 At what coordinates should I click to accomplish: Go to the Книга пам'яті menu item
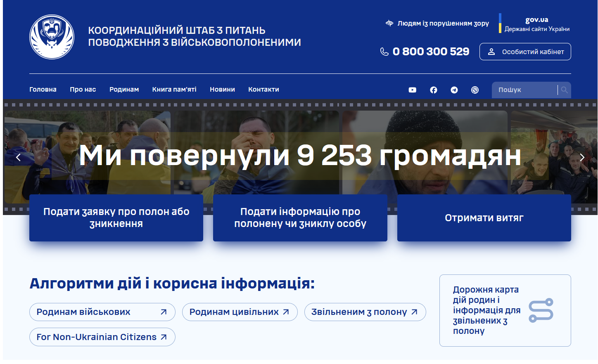174,90
